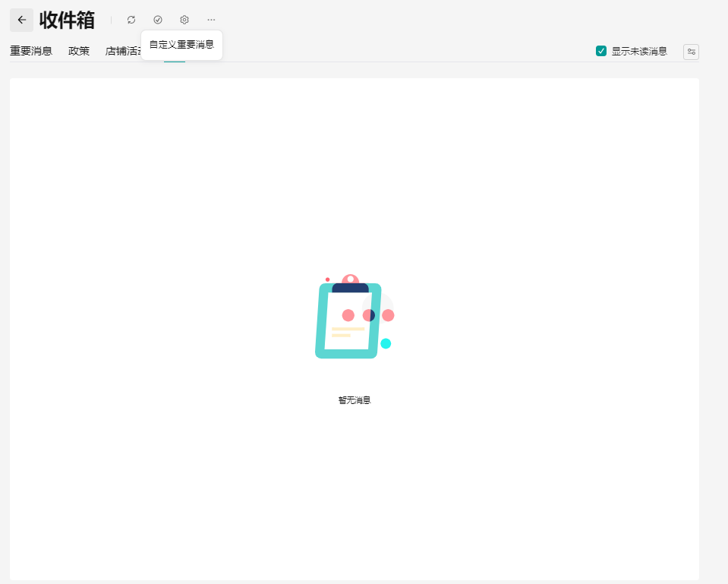Screen dimensions: 728x584
Task: Refresh the inbox with the circular arrows icon
Action: pos(131,20)
